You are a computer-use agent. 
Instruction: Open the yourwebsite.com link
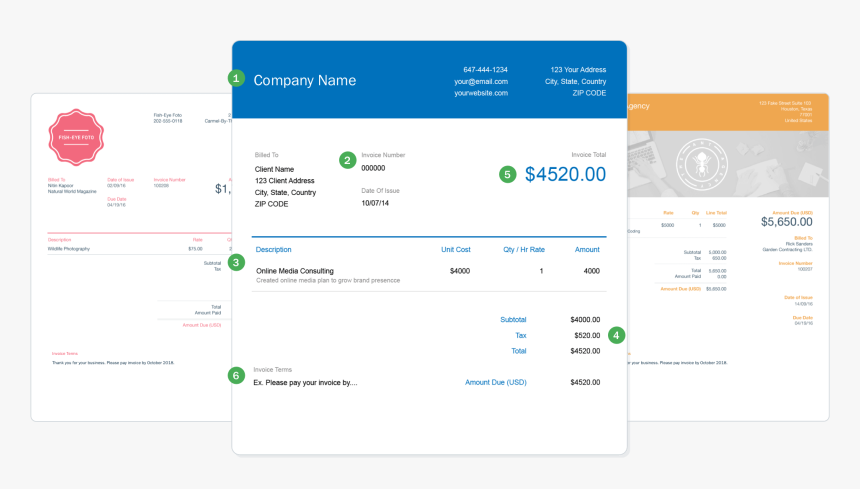click(481, 93)
